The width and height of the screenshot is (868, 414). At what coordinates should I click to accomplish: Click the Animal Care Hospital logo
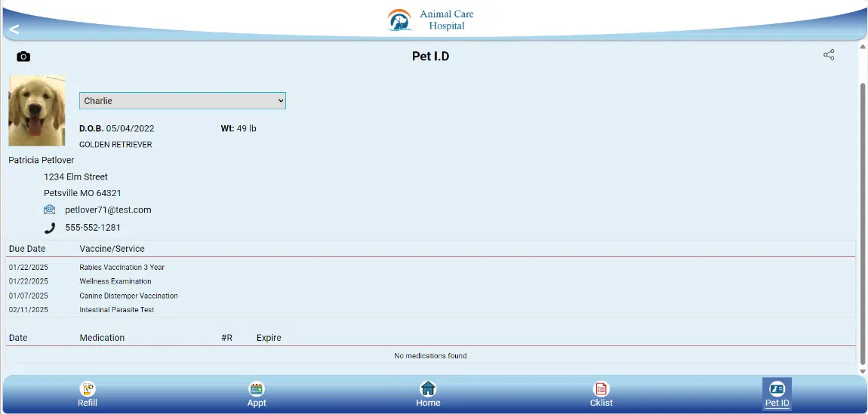pyautogui.click(x=432, y=20)
